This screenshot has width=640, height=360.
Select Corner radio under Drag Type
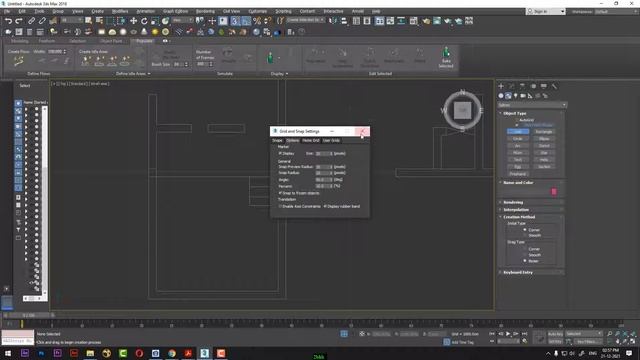[525, 249]
